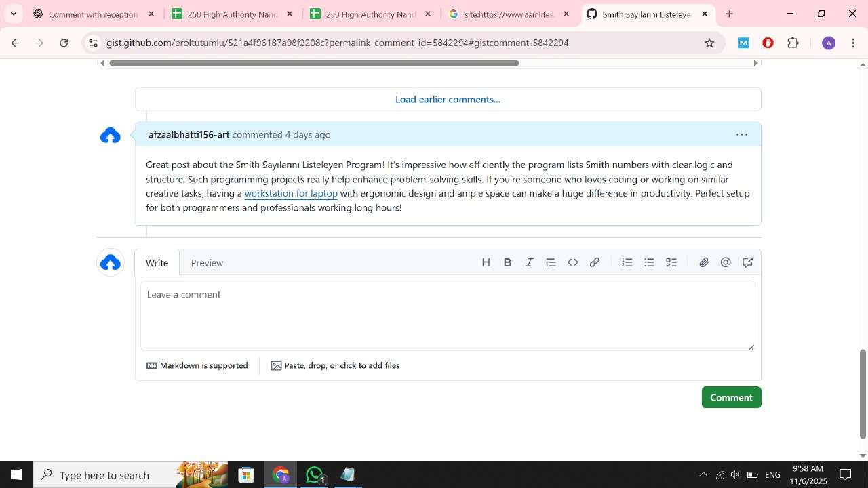Insert a quote block
Image resolution: width=868 pixels, height=488 pixels.
click(x=551, y=262)
